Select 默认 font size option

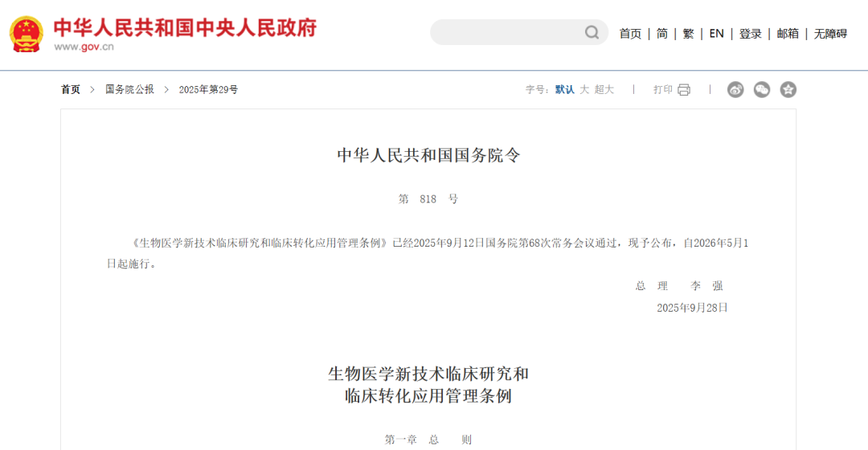565,90
